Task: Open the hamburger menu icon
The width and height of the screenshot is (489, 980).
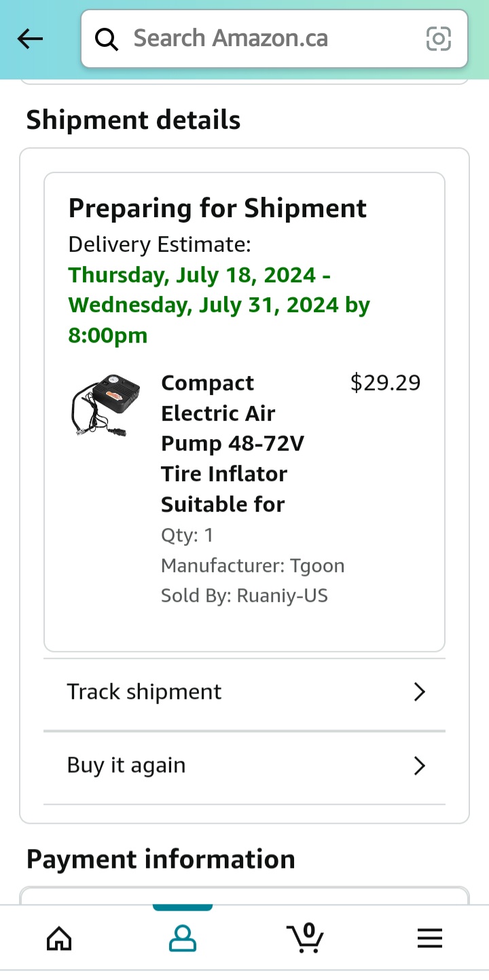Action: pyautogui.click(x=429, y=939)
